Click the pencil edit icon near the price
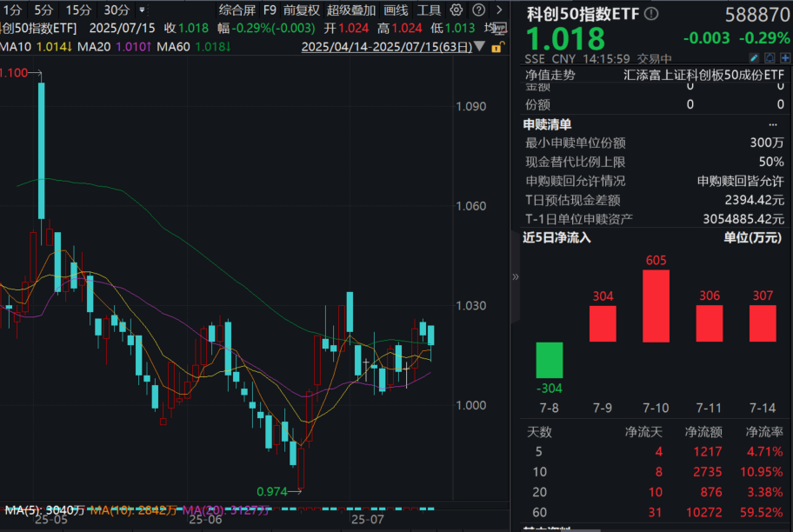Image resolution: width=793 pixels, height=532 pixels. pos(755,58)
